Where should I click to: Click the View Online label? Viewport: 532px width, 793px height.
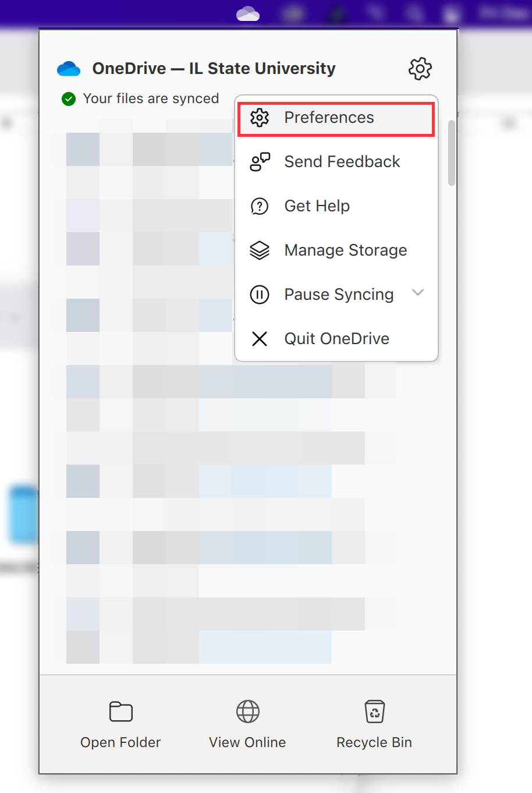247,742
